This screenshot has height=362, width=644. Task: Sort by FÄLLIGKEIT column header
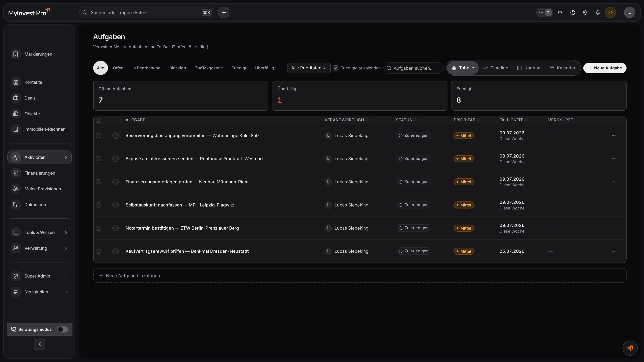click(x=514, y=120)
